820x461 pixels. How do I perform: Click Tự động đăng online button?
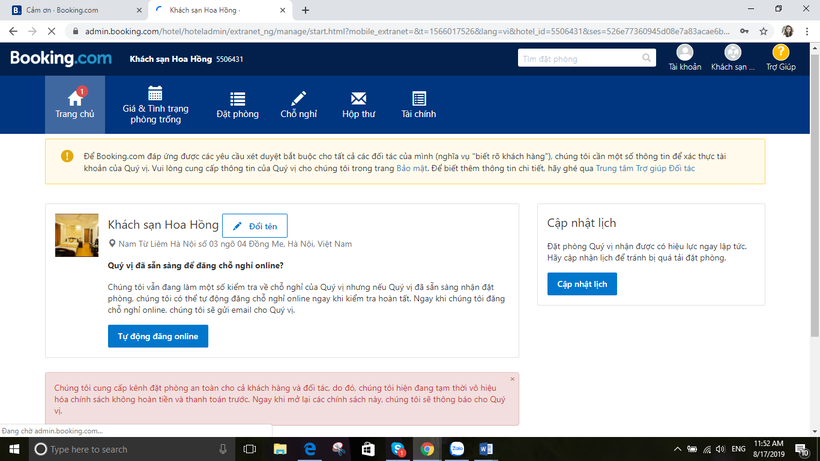(158, 336)
